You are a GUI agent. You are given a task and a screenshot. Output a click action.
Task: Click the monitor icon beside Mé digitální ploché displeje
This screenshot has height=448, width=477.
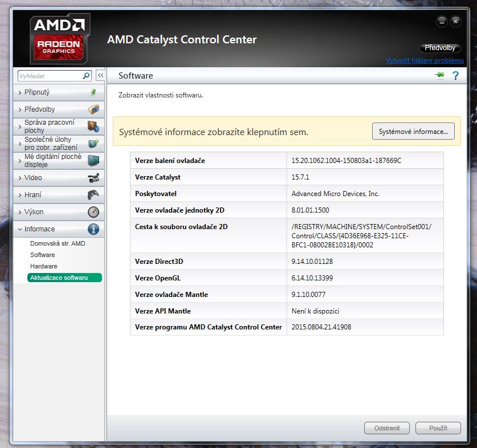(x=93, y=160)
